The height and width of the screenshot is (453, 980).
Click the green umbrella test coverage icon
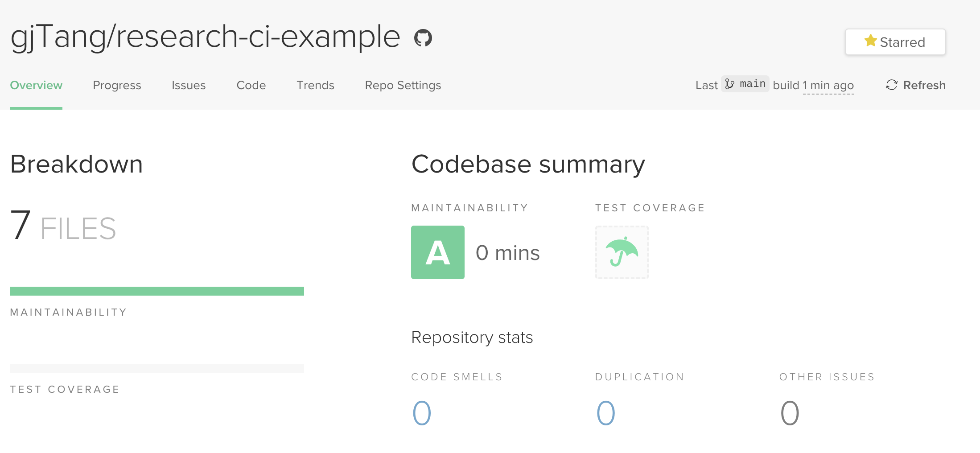pyautogui.click(x=622, y=252)
